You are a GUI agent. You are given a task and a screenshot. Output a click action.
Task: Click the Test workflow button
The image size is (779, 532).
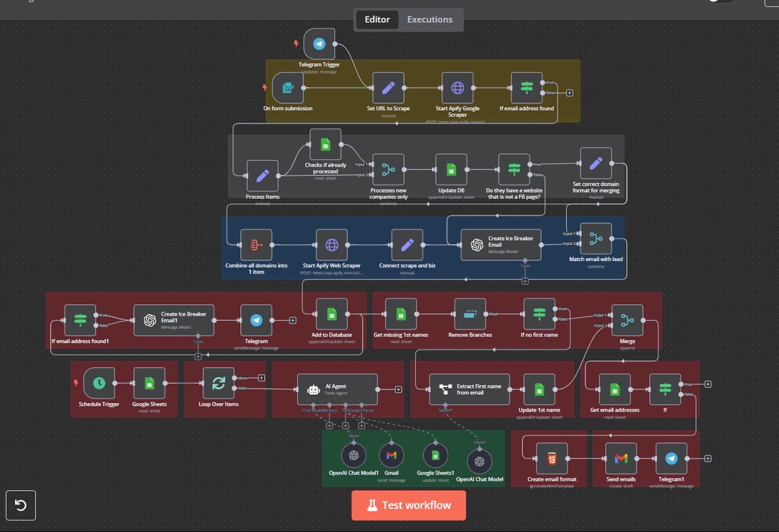coord(408,505)
